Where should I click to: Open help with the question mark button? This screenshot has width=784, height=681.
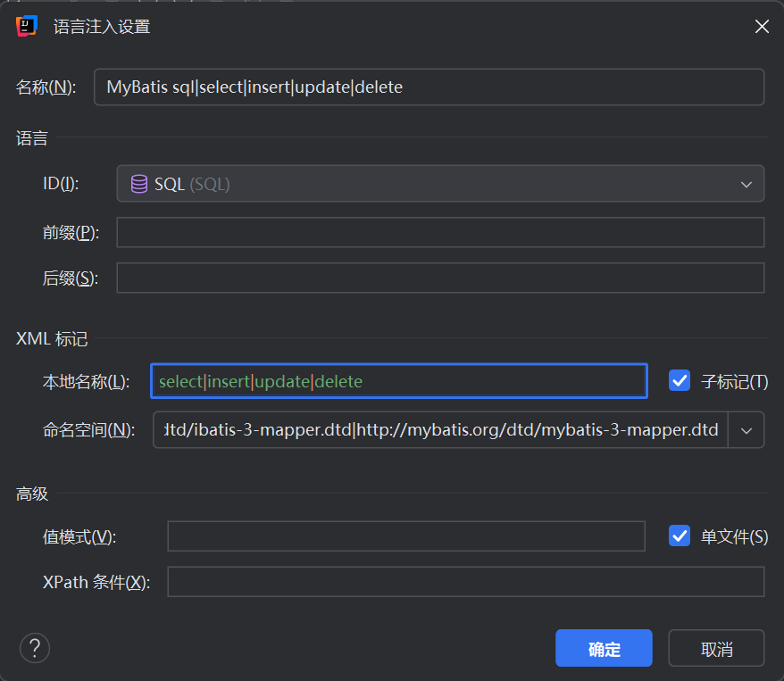pos(35,648)
